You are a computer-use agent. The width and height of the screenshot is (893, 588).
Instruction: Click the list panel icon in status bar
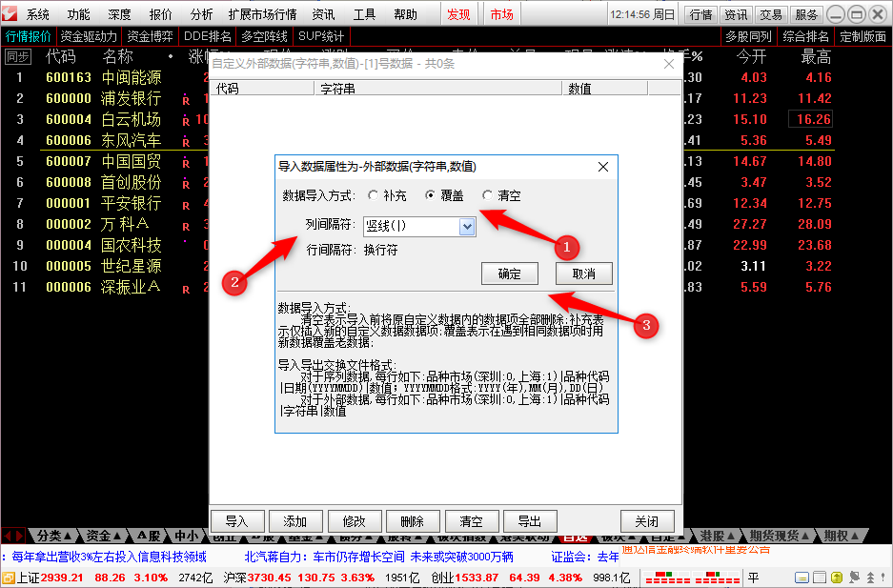point(820,578)
